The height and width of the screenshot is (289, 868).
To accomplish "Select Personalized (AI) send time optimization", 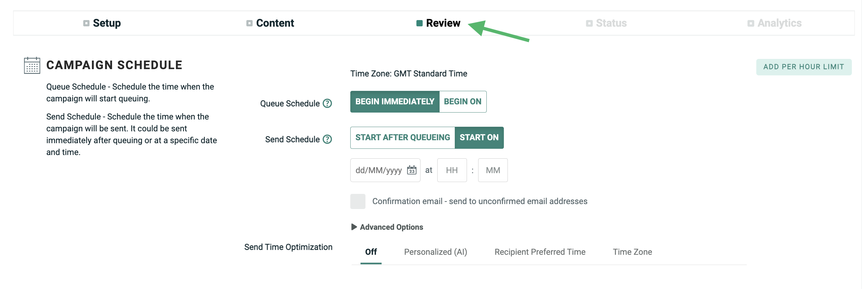I will click(435, 252).
